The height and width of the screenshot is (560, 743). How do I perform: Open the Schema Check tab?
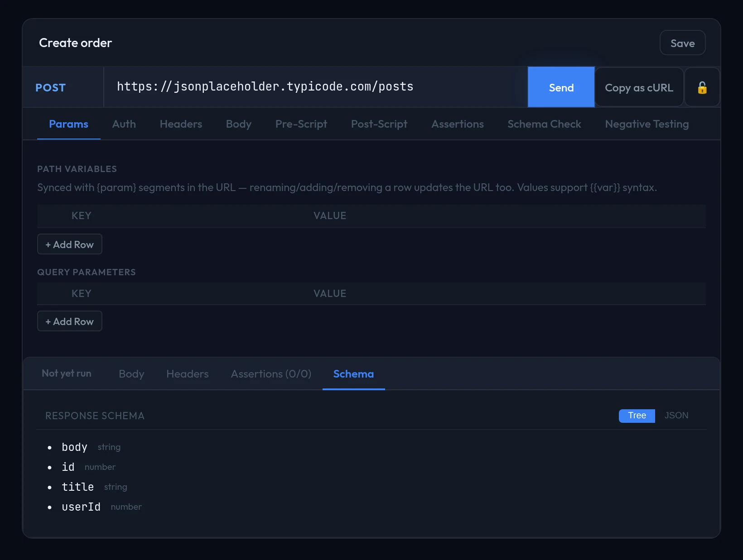coord(544,124)
